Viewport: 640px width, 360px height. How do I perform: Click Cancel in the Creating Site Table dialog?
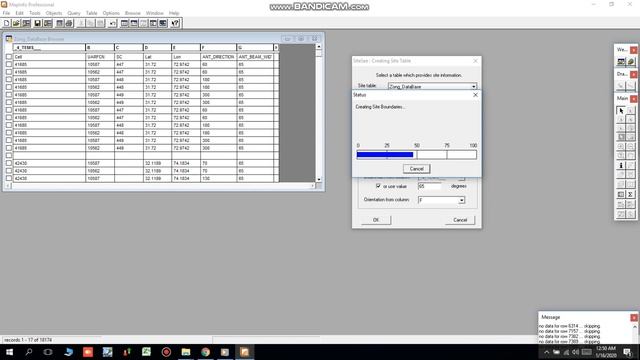coord(460,220)
